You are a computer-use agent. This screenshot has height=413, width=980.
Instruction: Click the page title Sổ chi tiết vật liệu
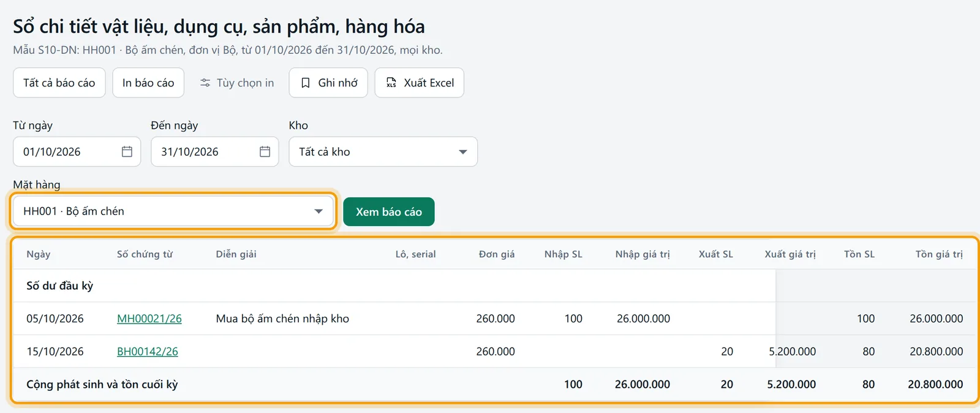tap(219, 26)
